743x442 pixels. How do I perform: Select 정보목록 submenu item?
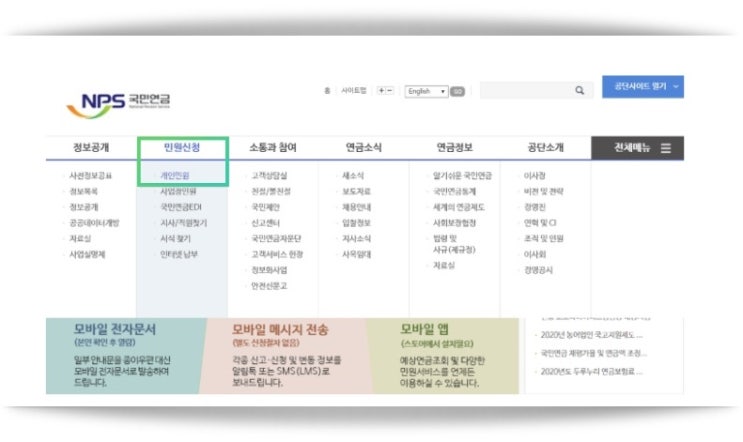click(x=83, y=191)
